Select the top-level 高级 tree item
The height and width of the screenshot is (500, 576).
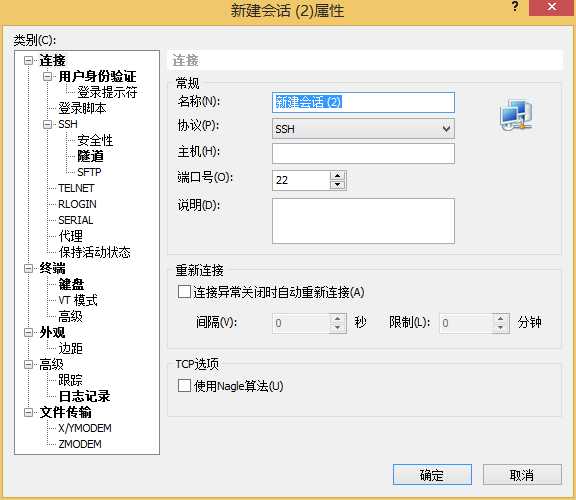pos(51,364)
